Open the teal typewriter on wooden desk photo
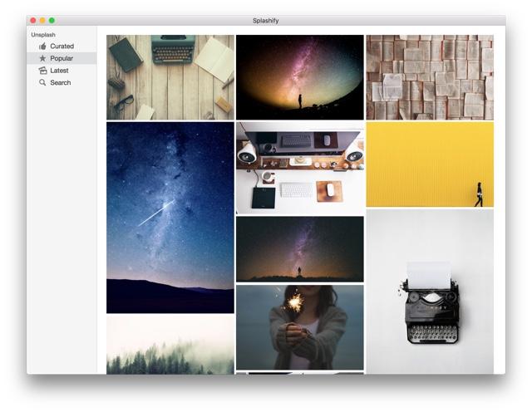532x412 pixels. tap(170, 77)
